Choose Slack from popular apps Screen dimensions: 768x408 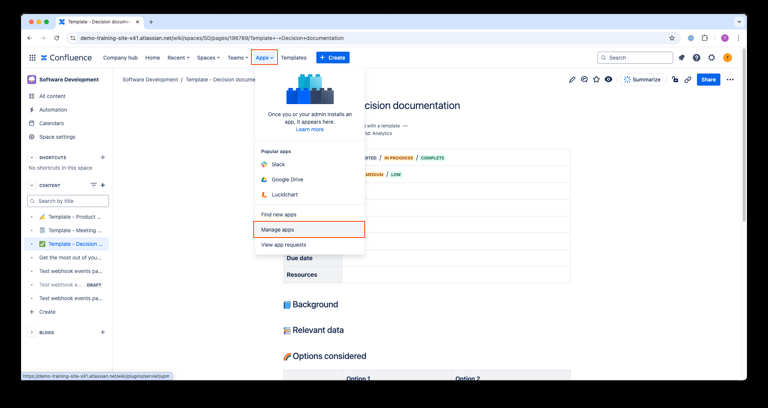point(278,164)
